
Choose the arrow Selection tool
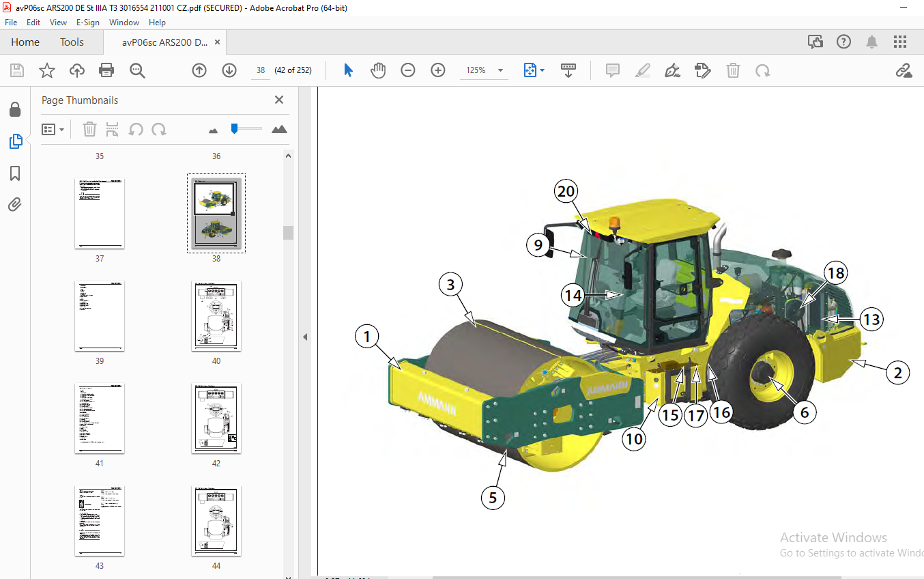click(x=348, y=70)
